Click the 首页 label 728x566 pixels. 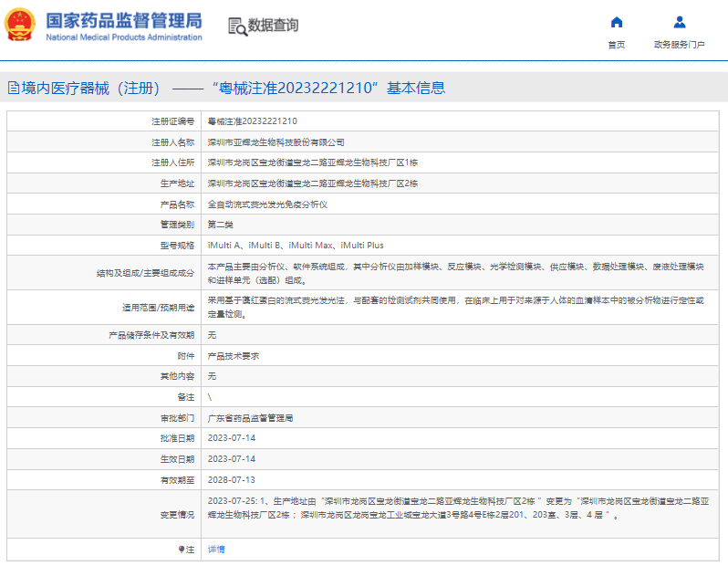(616, 45)
